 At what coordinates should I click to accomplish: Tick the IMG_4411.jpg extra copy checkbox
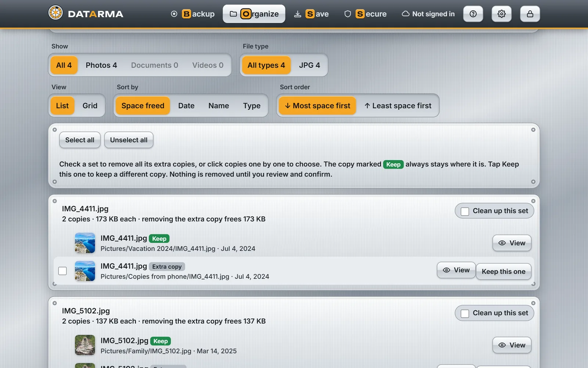[62, 271]
